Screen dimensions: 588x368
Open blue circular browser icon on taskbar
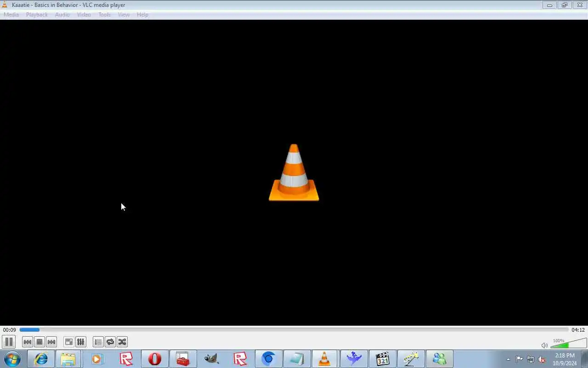(268, 359)
